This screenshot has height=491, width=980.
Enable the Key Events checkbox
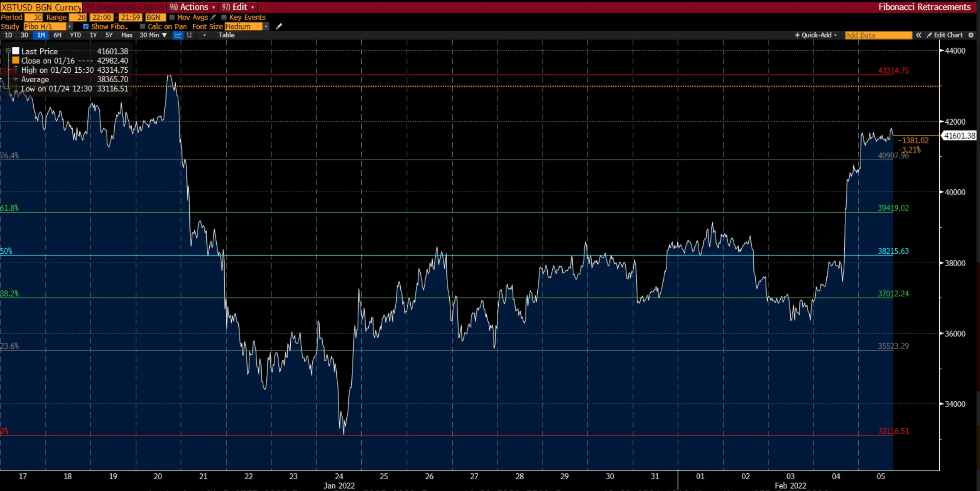[224, 17]
